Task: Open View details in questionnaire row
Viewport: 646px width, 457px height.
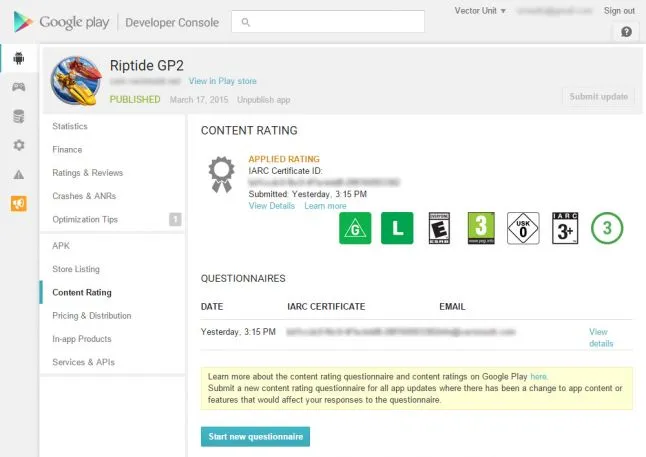Action: click(601, 337)
